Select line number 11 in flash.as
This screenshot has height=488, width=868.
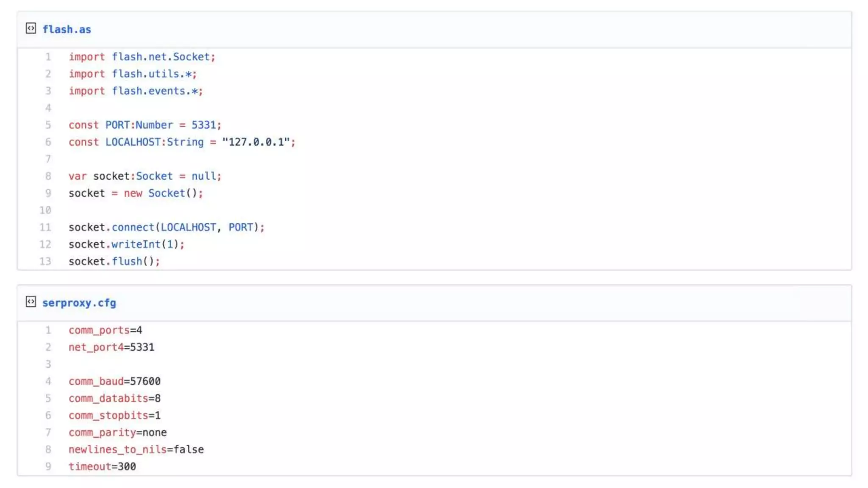click(45, 227)
